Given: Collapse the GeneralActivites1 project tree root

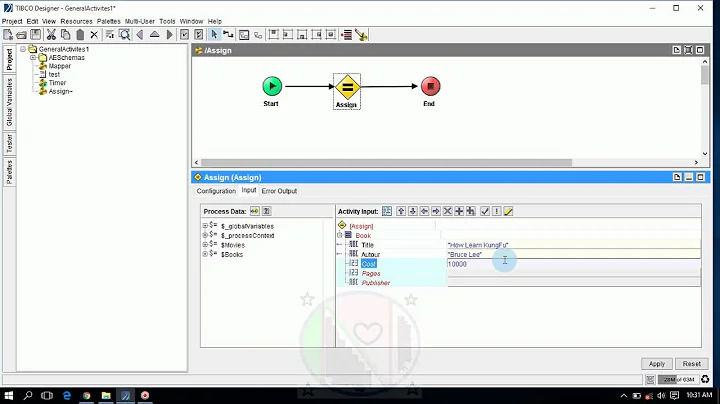Looking at the screenshot, I should 22,49.
